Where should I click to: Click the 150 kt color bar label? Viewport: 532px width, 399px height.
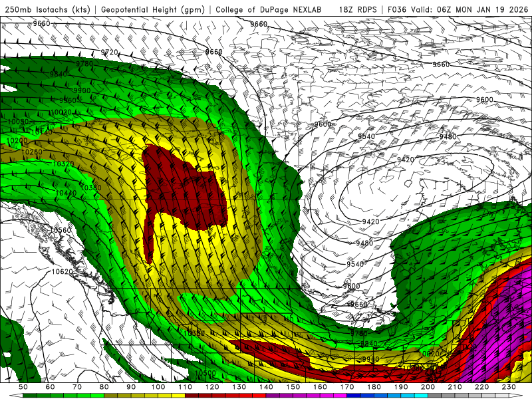[x=293, y=387]
